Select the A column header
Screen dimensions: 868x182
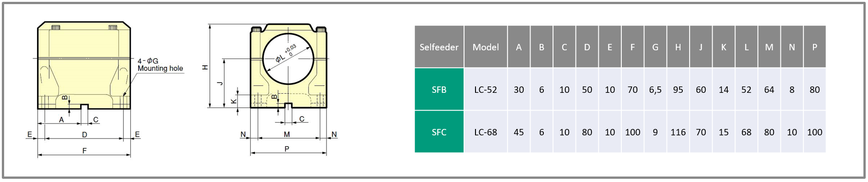[x=519, y=47]
